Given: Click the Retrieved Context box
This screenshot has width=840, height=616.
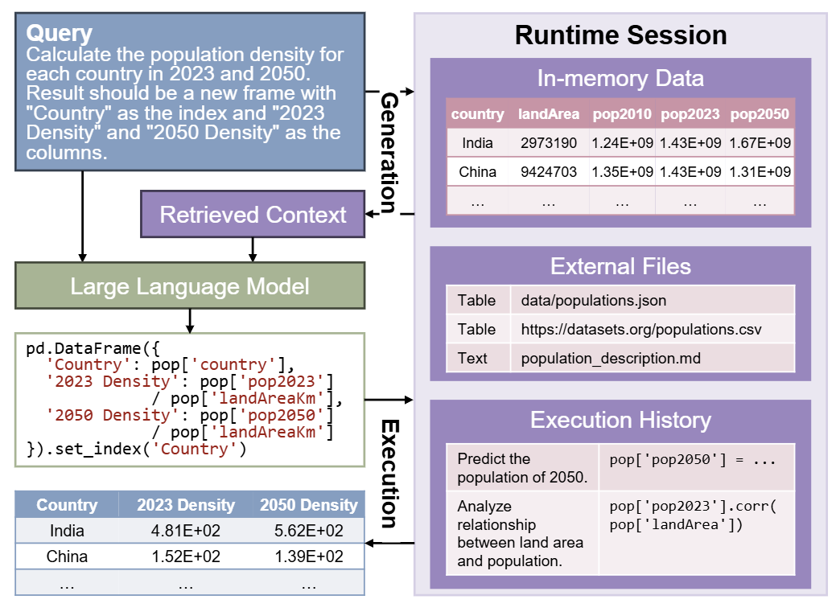Looking at the screenshot, I should [x=253, y=214].
